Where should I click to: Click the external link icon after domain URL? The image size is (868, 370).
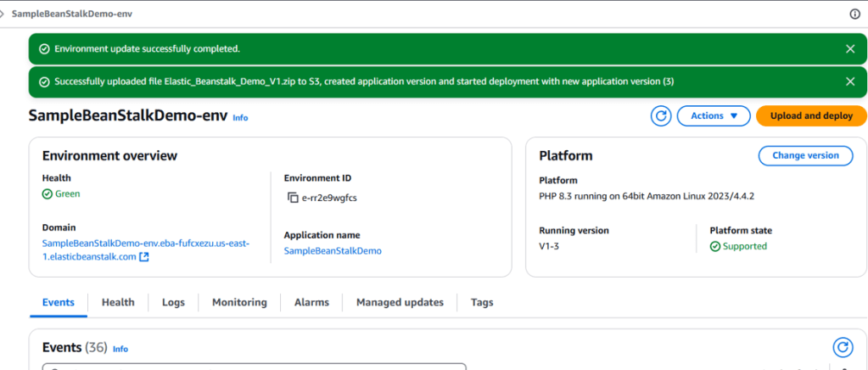[144, 257]
